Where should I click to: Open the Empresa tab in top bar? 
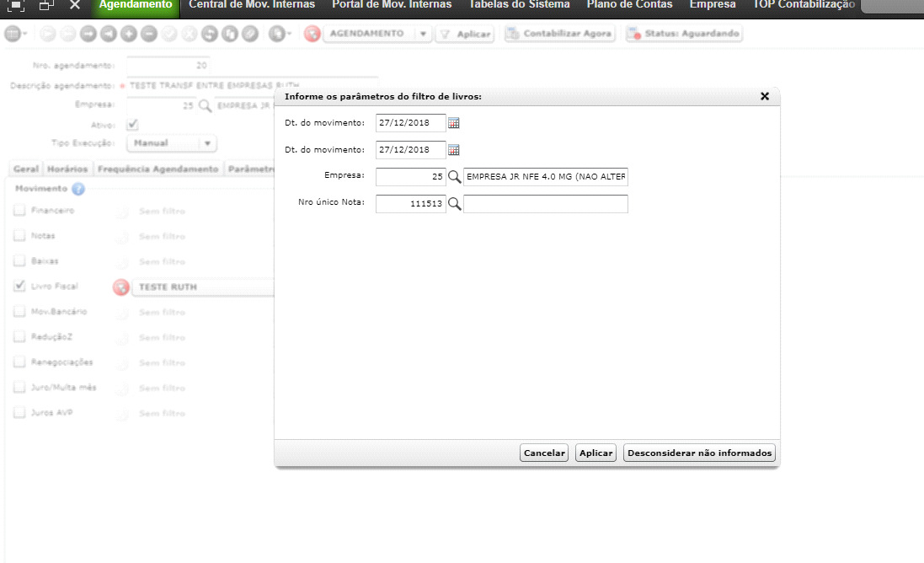click(713, 5)
